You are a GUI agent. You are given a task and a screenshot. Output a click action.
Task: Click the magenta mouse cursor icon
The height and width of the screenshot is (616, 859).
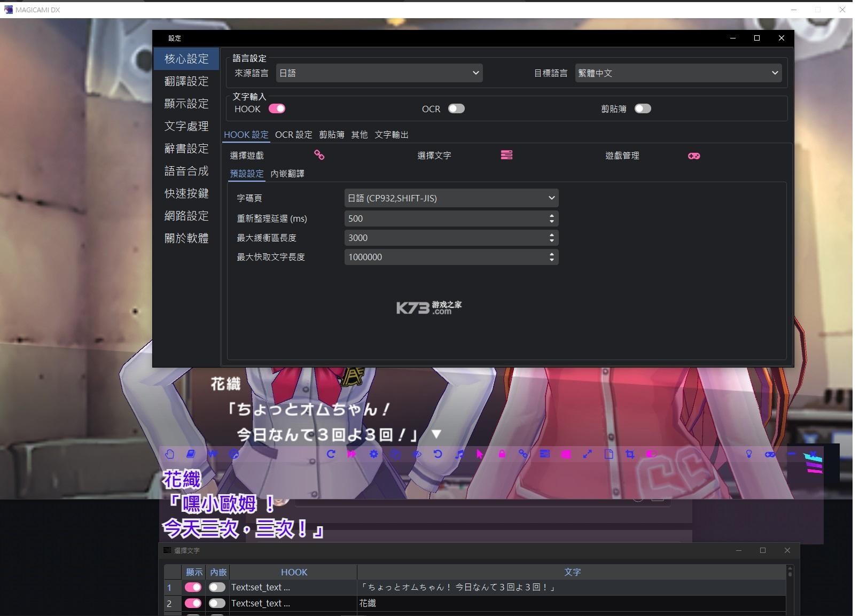coord(480,454)
